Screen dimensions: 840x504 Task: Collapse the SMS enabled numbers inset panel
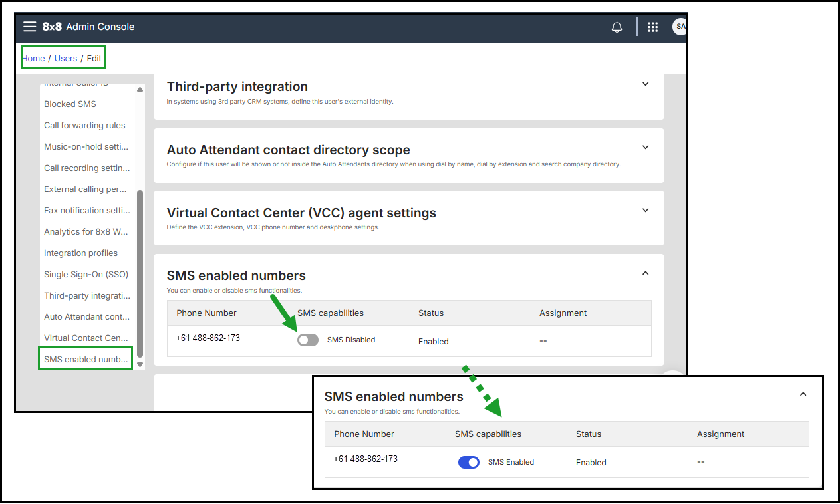[x=803, y=394]
